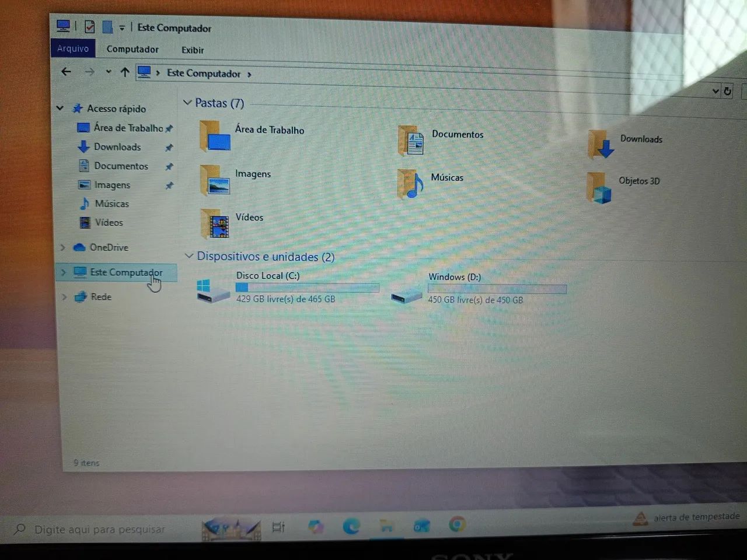Open the address bar history dropdown arrow
The height and width of the screenshot is (560, 747).
coord(715,91)
